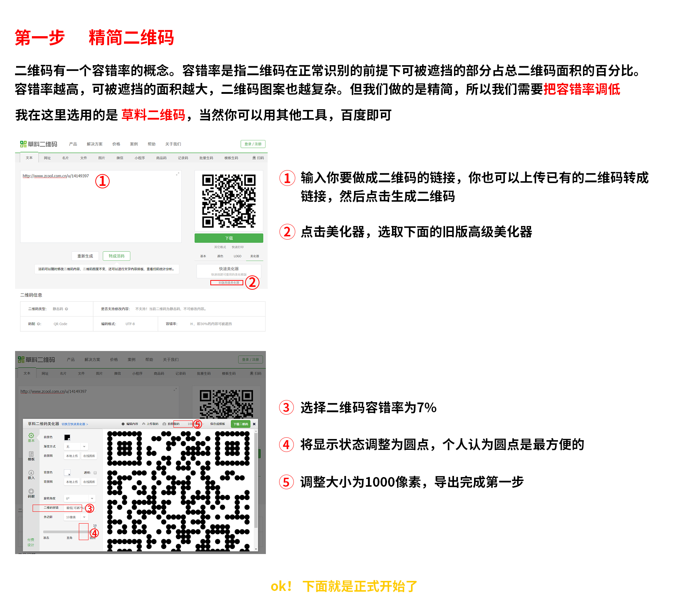The image size is (688, 616).
Task: Select the 嵌入 embed icon in sidebar
Action: (31, 473)
